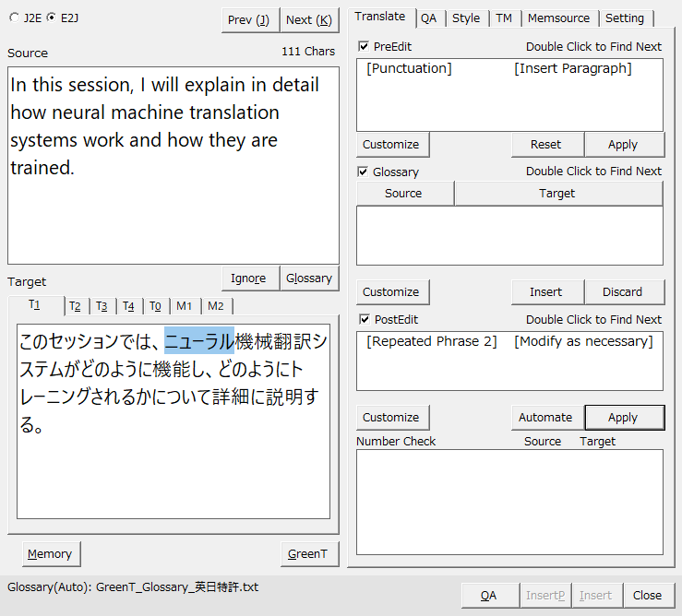Toggle the Glossary checkbox
The height and width of the screenshot is (616, 682).
point(364,172)
